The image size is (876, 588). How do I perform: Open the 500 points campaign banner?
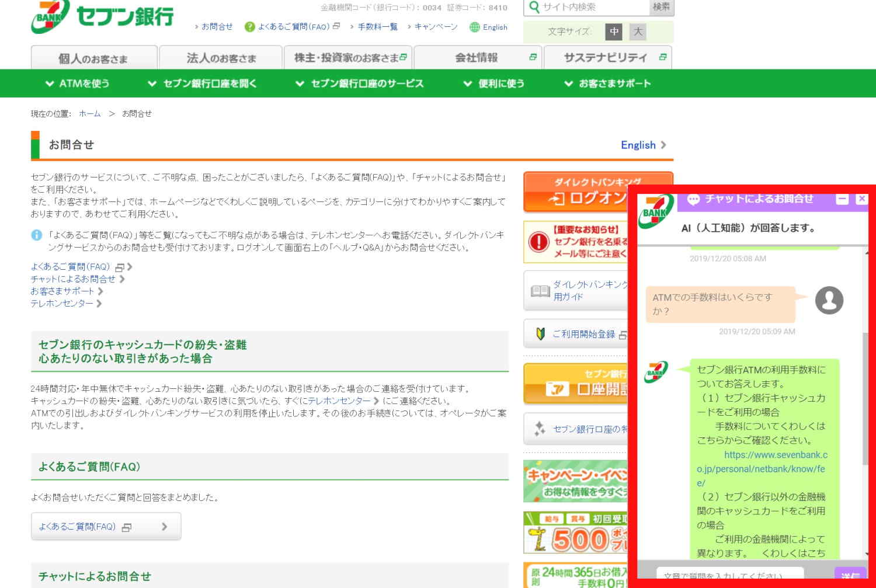click(576, 533)
